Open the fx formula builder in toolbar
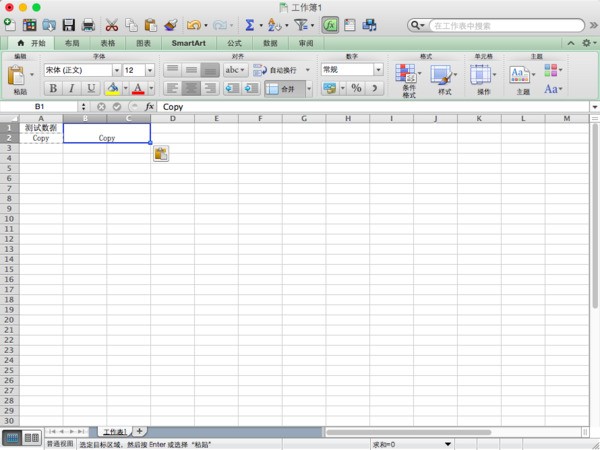Screen dimensions: 600x450 [x=329, y=24]
